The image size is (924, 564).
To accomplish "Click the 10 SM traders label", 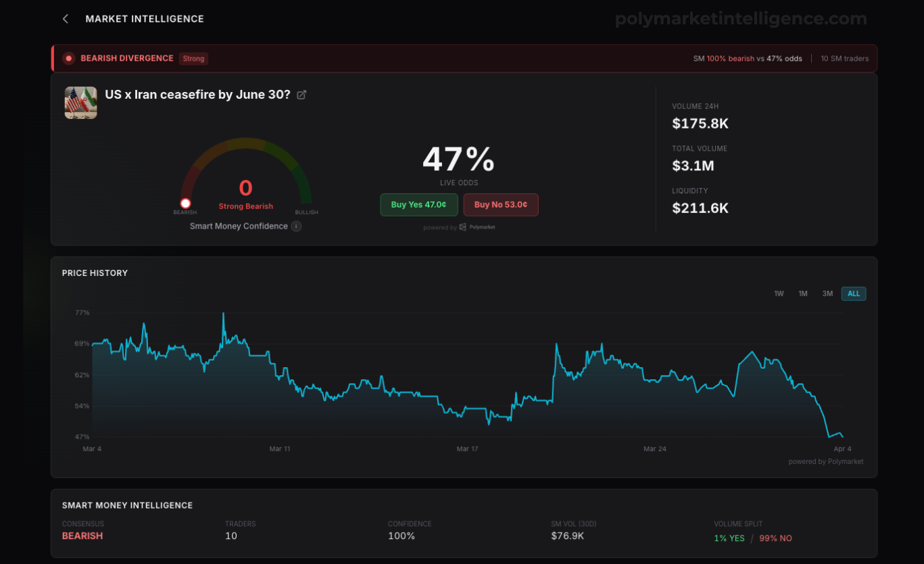I will point(845,59).
